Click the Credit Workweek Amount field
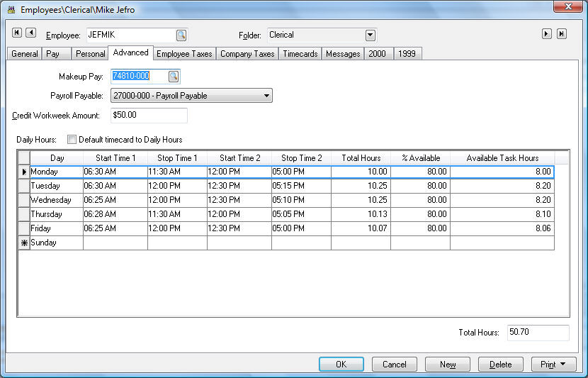The height and width of the screenshot is (378, 588). coord(149,115)
